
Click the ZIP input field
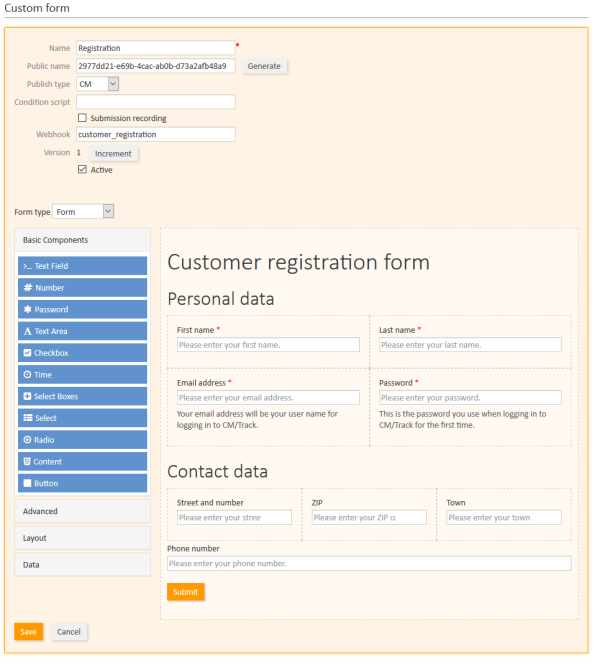(x=369, y=517)
